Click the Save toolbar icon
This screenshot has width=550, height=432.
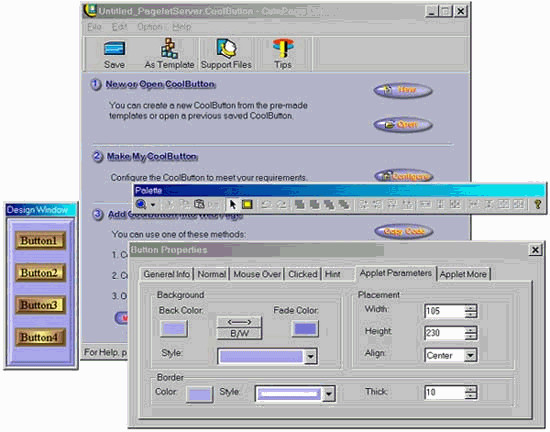click(114, 55)
